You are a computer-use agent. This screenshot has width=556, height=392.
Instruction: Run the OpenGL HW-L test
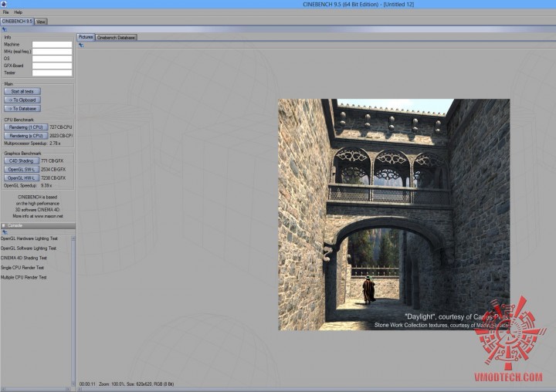[x=22, y=178]
